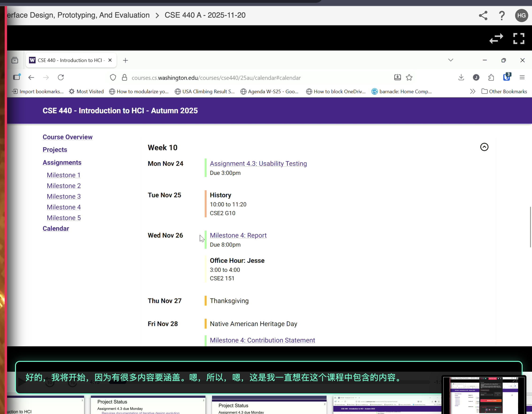Click the share icon in header

tap(483, 15)
